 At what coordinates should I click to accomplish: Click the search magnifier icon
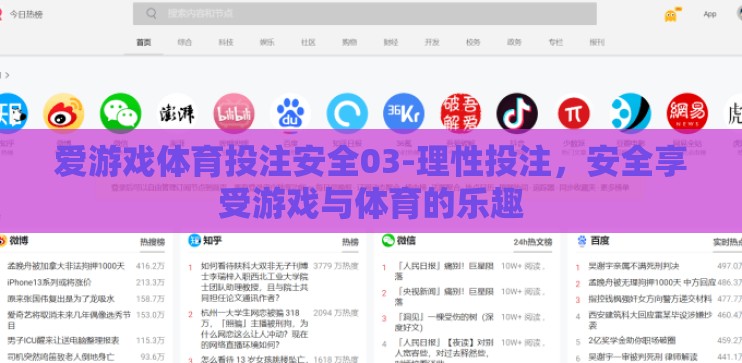tap(151, 13)
